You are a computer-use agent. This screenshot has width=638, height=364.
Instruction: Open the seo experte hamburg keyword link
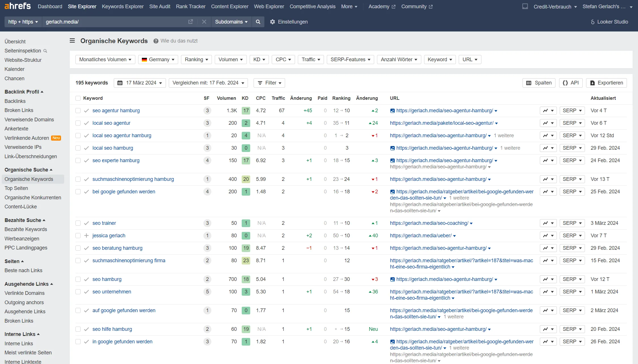pos(116,160)
